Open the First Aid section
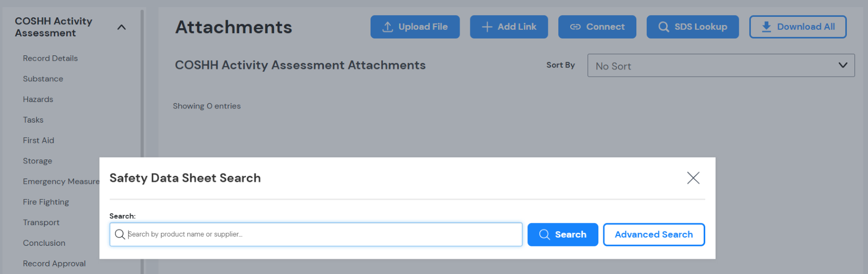The image size is (868, 274). click(39, 141)
